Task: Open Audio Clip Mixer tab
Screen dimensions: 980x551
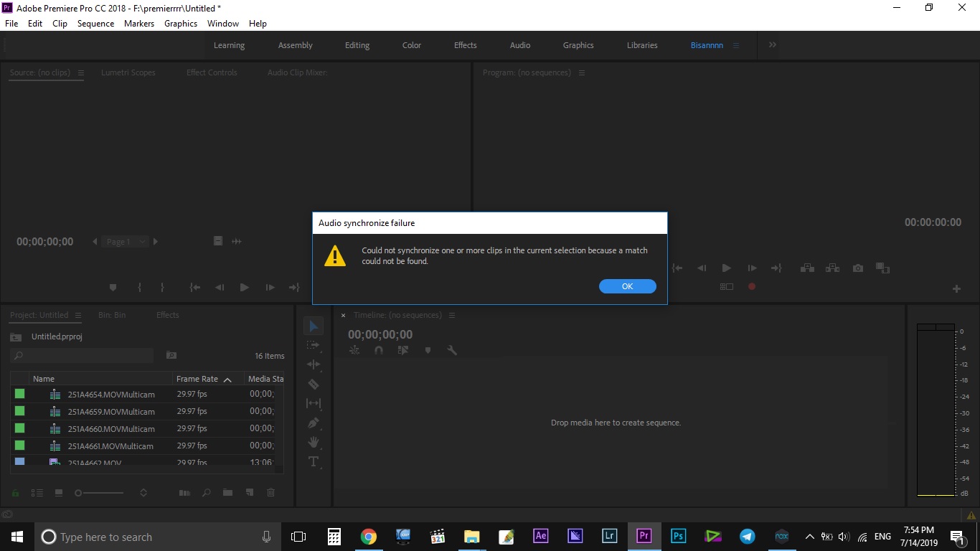Action: [x=297, y=72]
